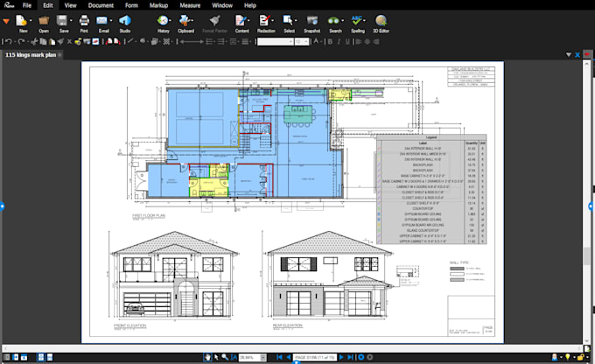Image resolution: width=595 pixels, height=364 pixels.
Task: Click the Paste icon in toolbar
Action: (52, 42)
